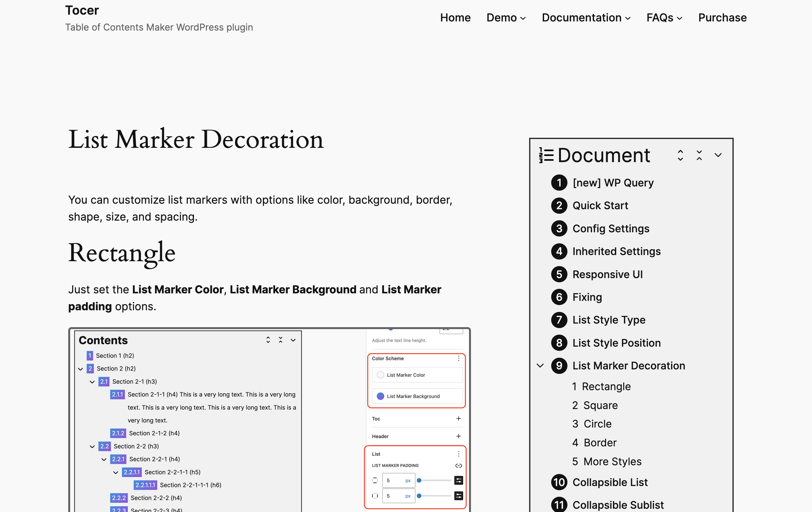Click the number 1 circle marker badge

point(559,183)
